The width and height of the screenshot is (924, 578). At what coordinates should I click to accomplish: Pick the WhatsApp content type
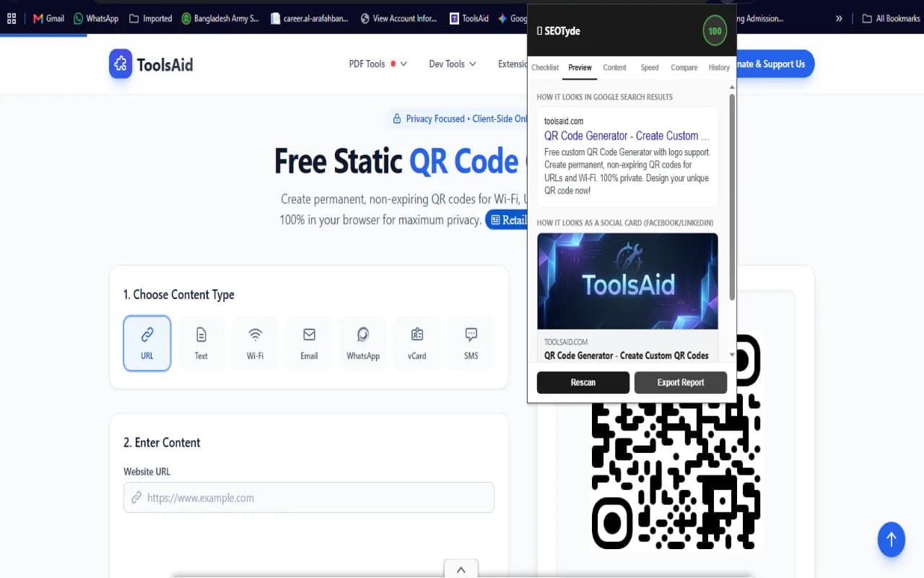(x=363, y=343)
